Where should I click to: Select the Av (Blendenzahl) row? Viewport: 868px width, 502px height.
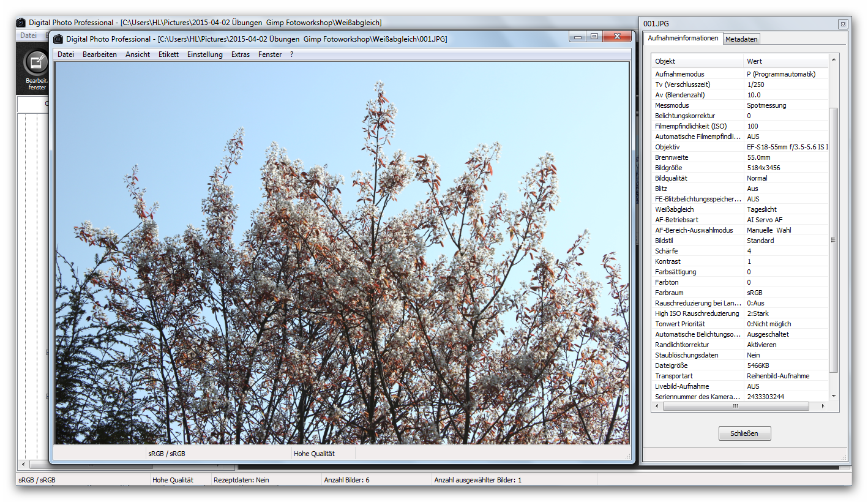[x=740, y=95]
